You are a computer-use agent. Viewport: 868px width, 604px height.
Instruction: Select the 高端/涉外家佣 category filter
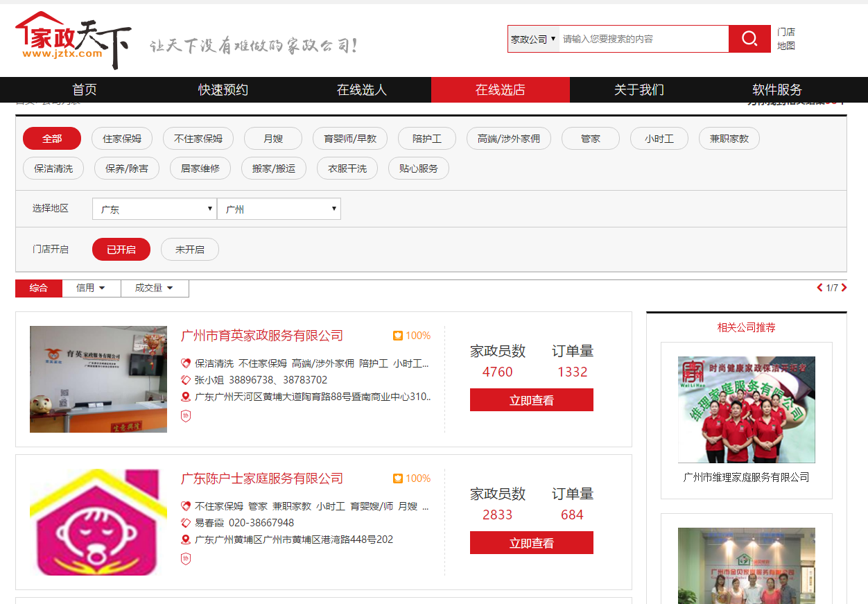click(x=509, y=139)
